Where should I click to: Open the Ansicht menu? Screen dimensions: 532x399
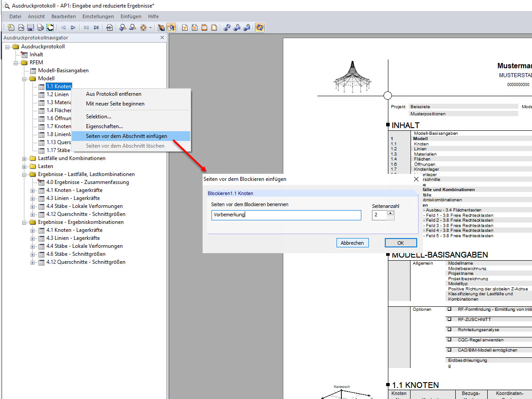pos(36,16)
